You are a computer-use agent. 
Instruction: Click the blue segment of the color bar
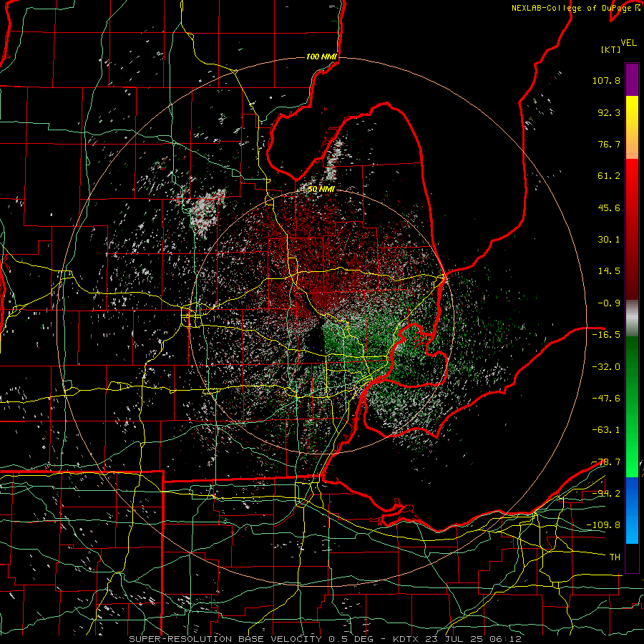click(x=632, y=510)
